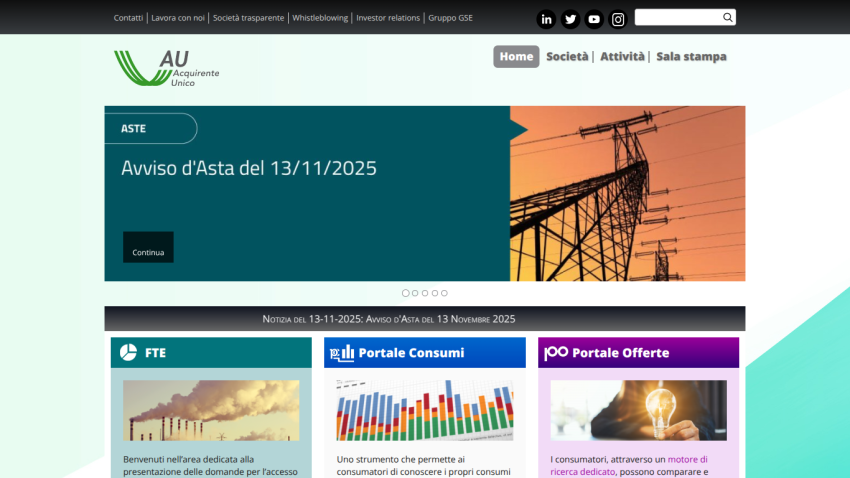850x478 pixels.
Task: Open the Attività menu
Action: (x=622, y=56)
